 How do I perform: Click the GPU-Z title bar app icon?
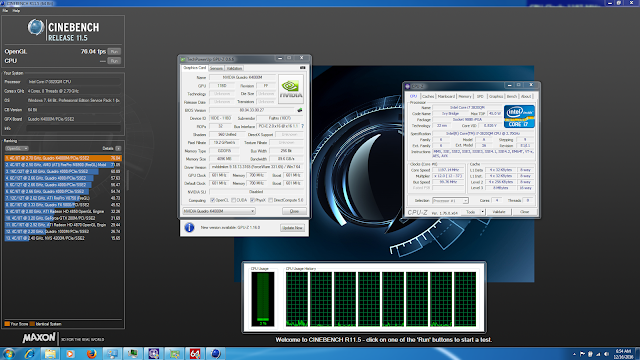tap(183, 59)
